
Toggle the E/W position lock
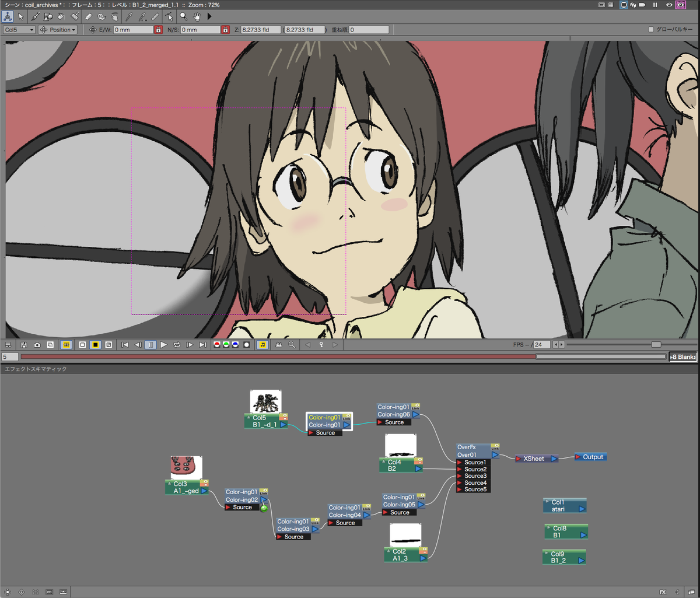point(158,30)
